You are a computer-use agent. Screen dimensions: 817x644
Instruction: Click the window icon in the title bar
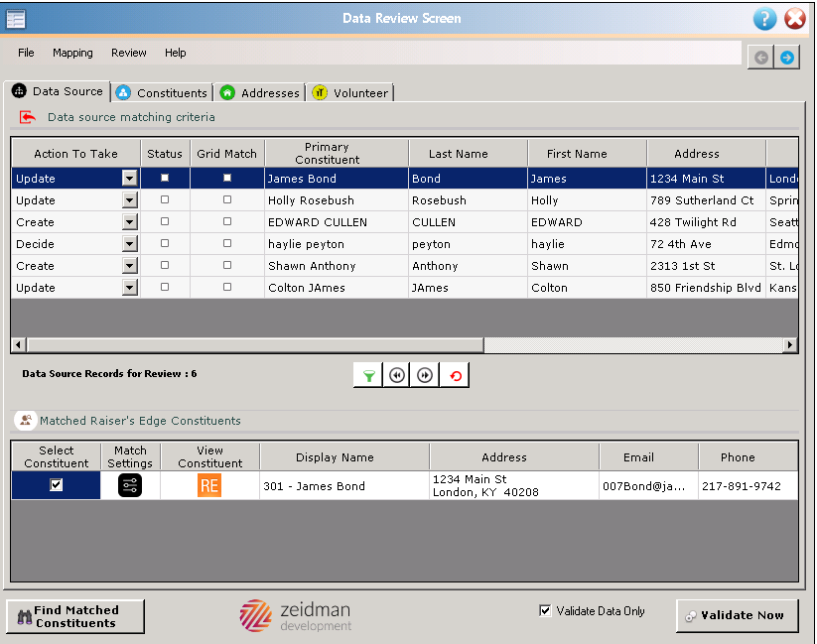pyautogui.click(x=16, y=19)
